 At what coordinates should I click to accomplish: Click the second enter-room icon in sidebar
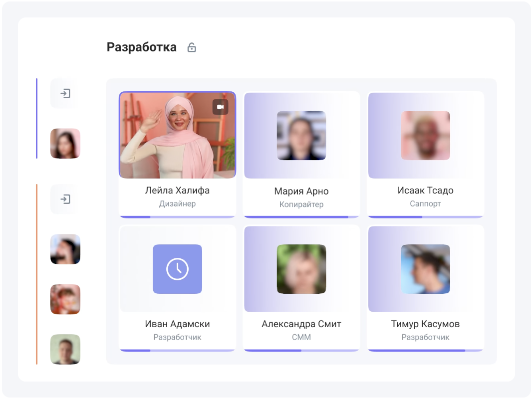pyautogui.click(x=65, y=199)
